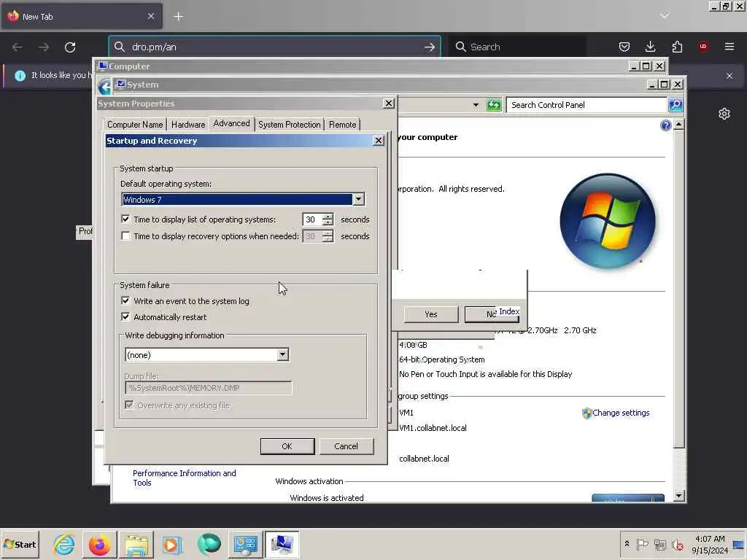Adjust the operating systems list seconds spinner
The image size is (747, 560).
coord(328,219)
